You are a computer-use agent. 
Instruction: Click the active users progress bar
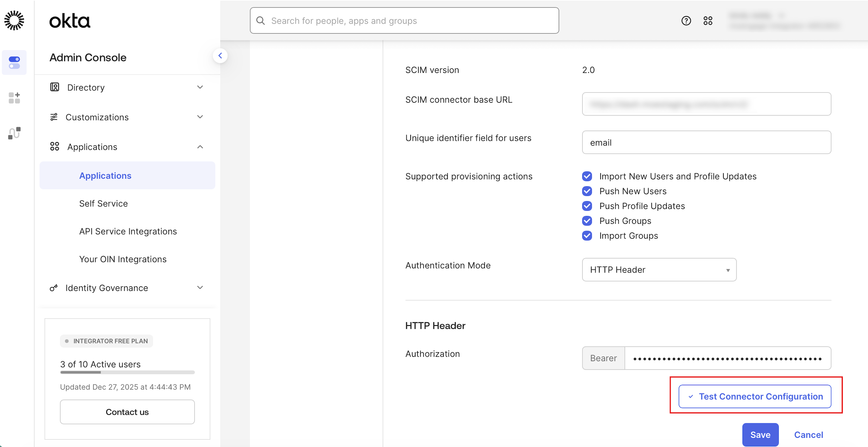127,372
